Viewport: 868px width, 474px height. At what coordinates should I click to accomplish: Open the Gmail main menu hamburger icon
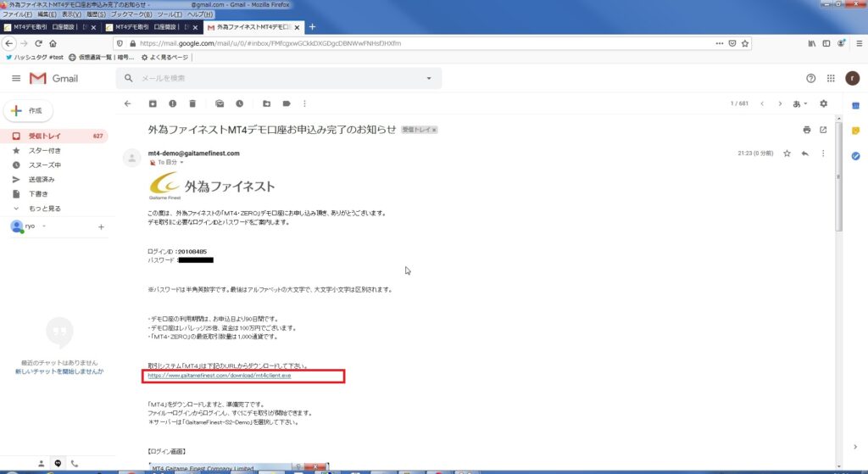point(16,79)
